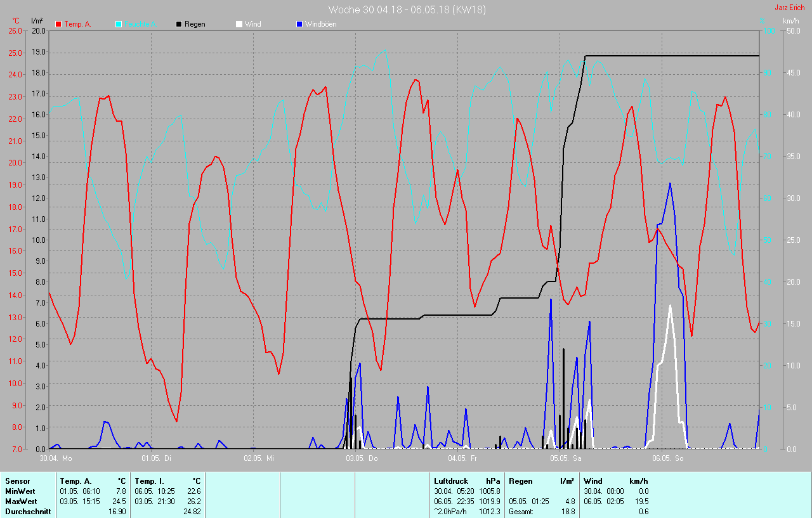Click the timestamp "06.05. 22:35"
The height and width of the screenshot is (518, 812).
click(x=454, y=502)
